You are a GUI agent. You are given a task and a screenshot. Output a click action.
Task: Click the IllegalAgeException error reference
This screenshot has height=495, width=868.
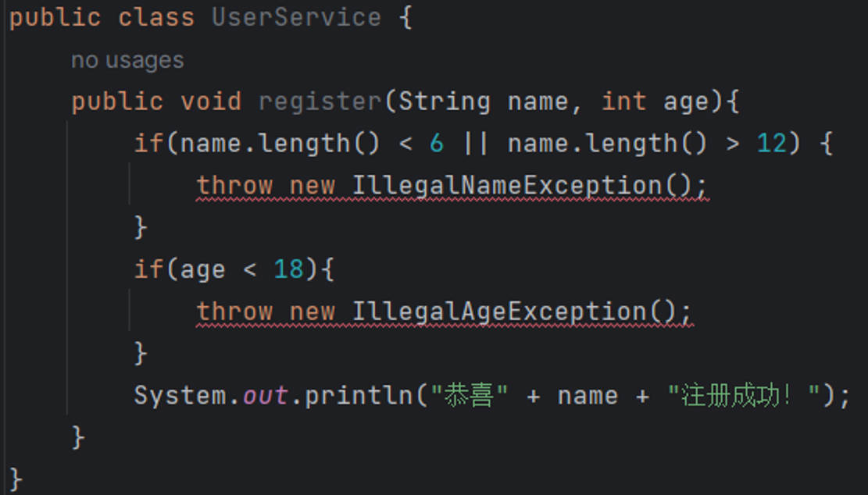click(498, 312)
